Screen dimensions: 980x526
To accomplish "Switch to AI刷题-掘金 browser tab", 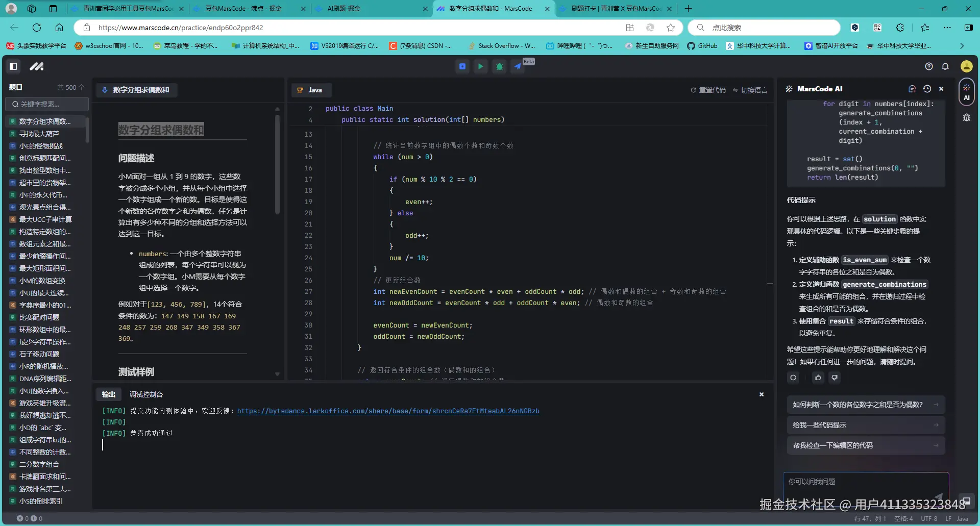I will point(371,9).
